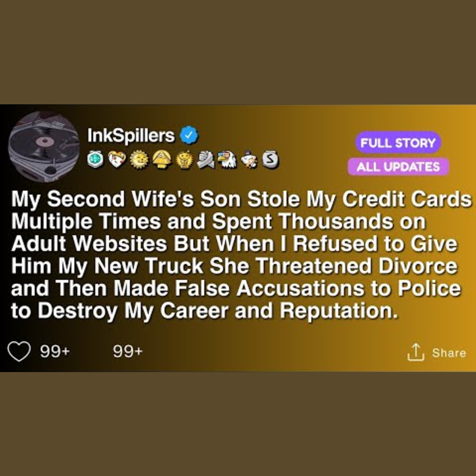The width and height of the screenshot is (476, 476).
Task: Click the silver handshake award badge
Action: pyautogui.click(x=206, y=159)
